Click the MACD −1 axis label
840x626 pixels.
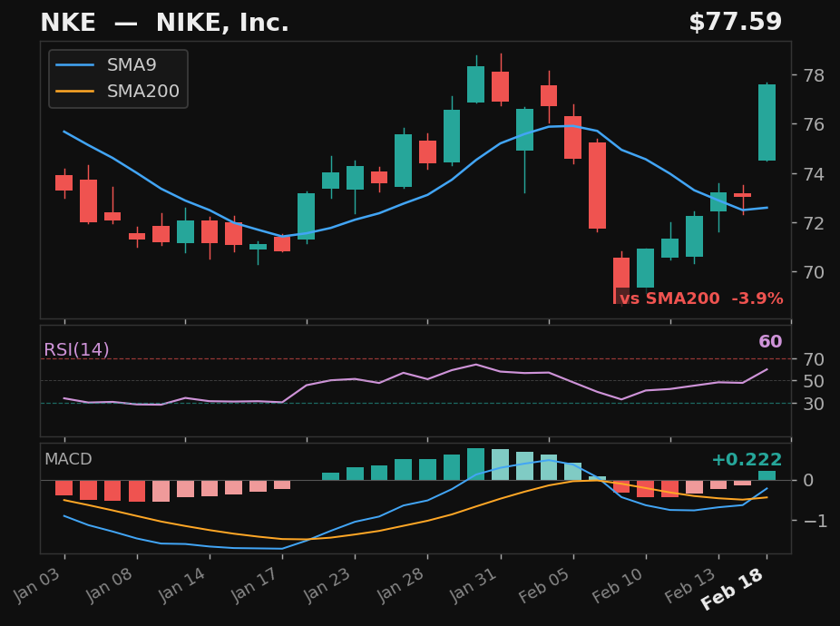816,521
